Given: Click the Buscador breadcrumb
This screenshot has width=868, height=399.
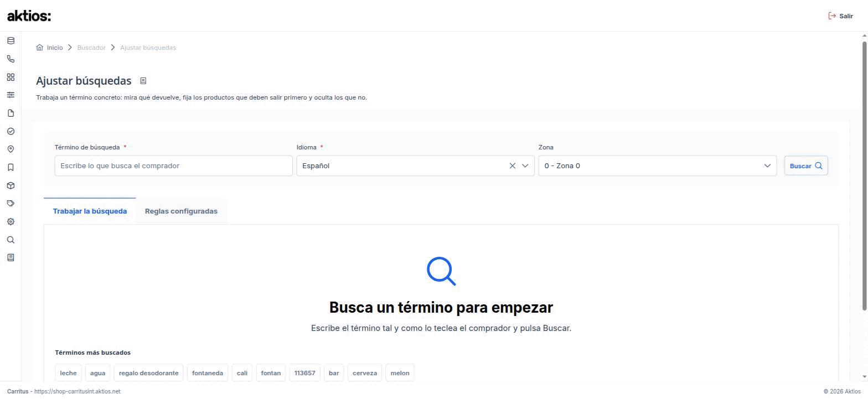Looking at the screenshot, I should point(91,48).
